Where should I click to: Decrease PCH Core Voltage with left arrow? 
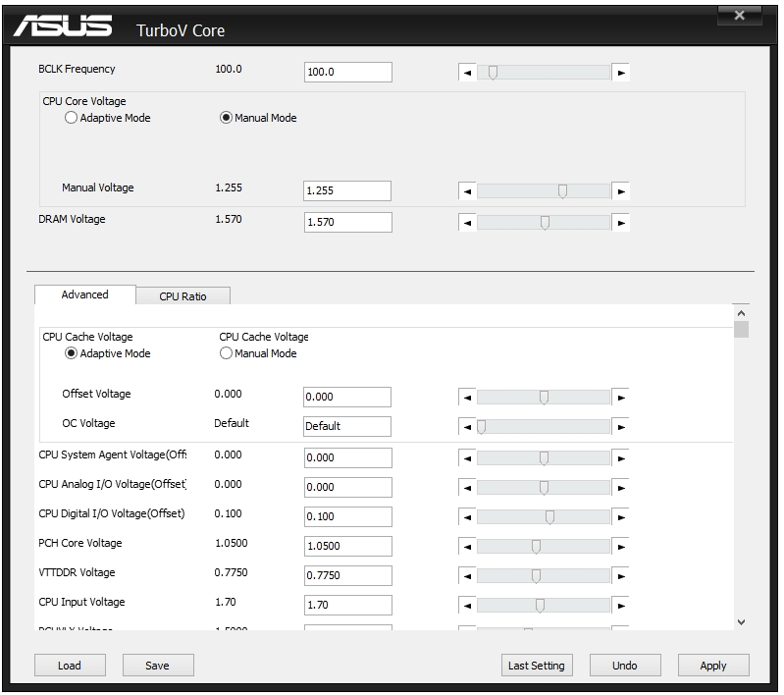point(467,547)
